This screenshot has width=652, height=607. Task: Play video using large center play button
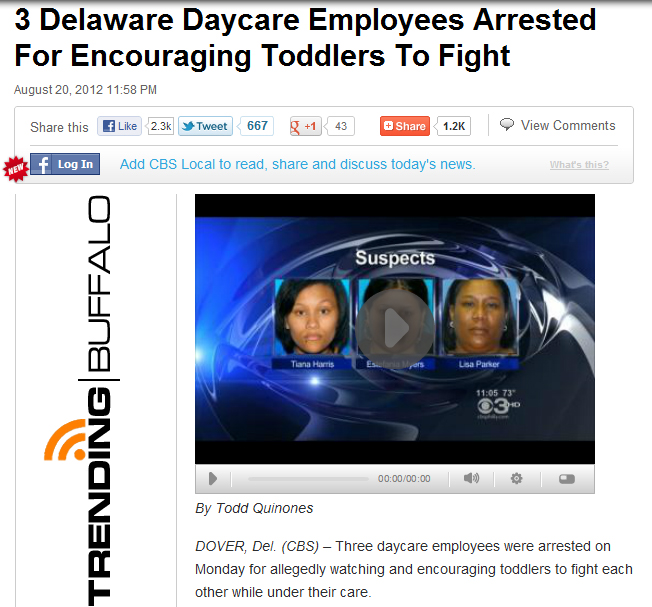point(394,327)
